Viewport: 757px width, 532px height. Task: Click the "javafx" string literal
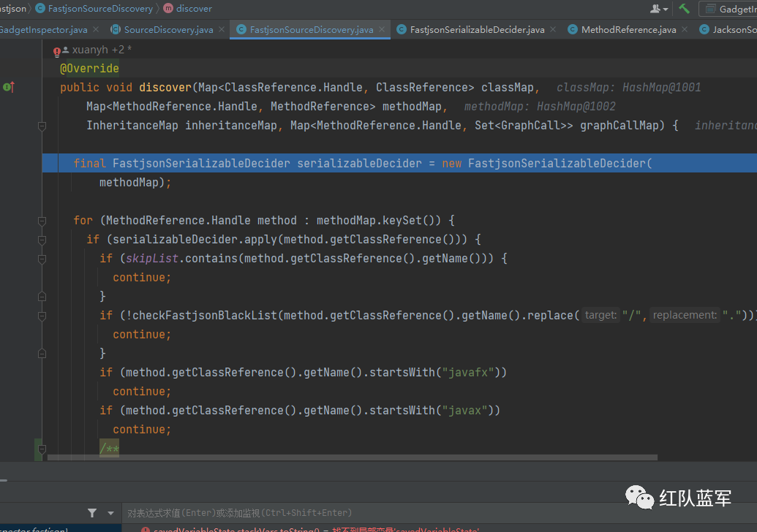click(x=468, y=373)
